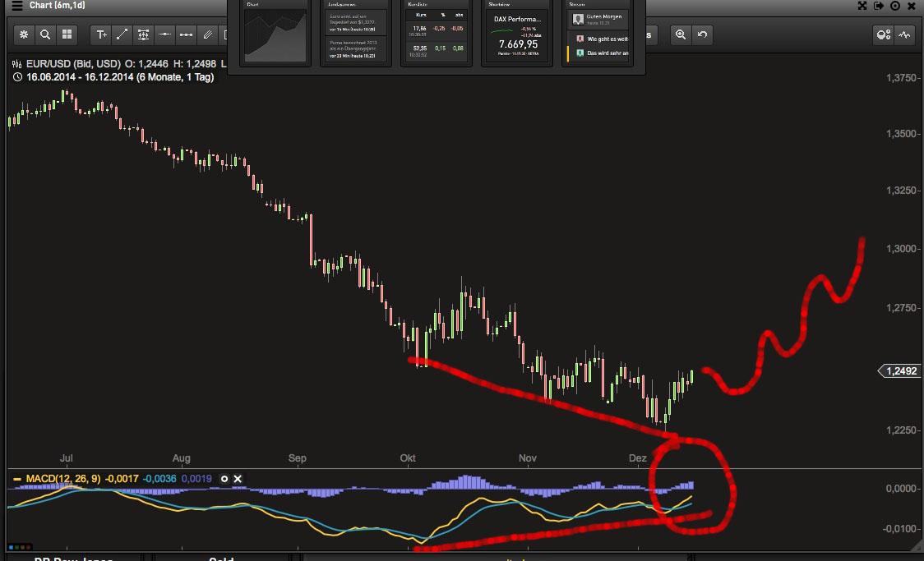Click the blue page dot below MACD

pos(11,548)
